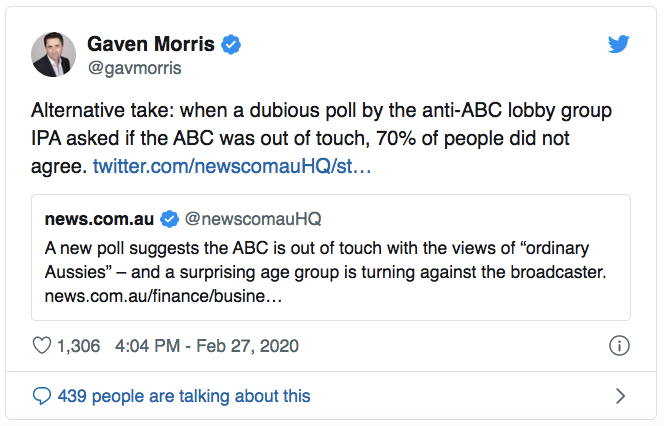Click the Twitter bird logo
This screenshot has width=664, height=426.
619,45
